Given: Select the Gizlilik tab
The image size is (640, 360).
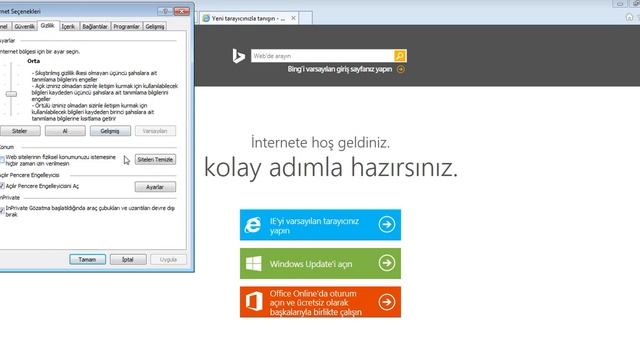Looking at the screenshot, I should 47,25.
